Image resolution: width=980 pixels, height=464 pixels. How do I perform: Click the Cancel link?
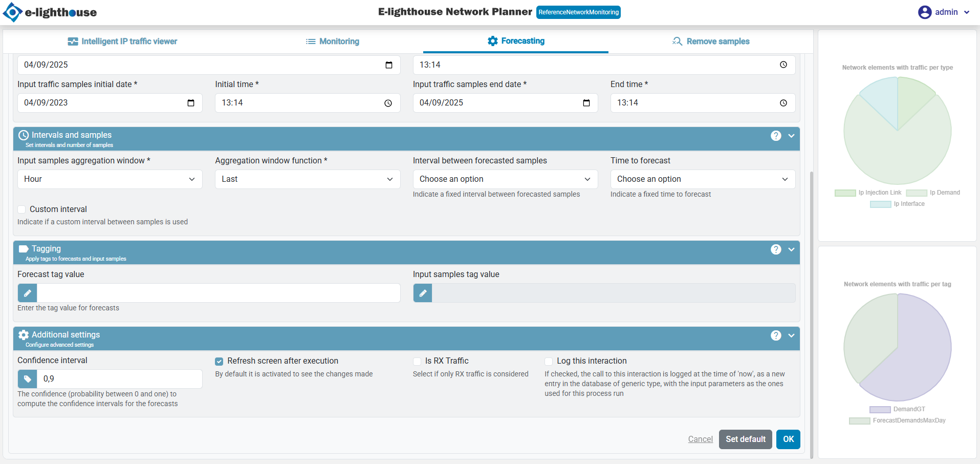700,439
